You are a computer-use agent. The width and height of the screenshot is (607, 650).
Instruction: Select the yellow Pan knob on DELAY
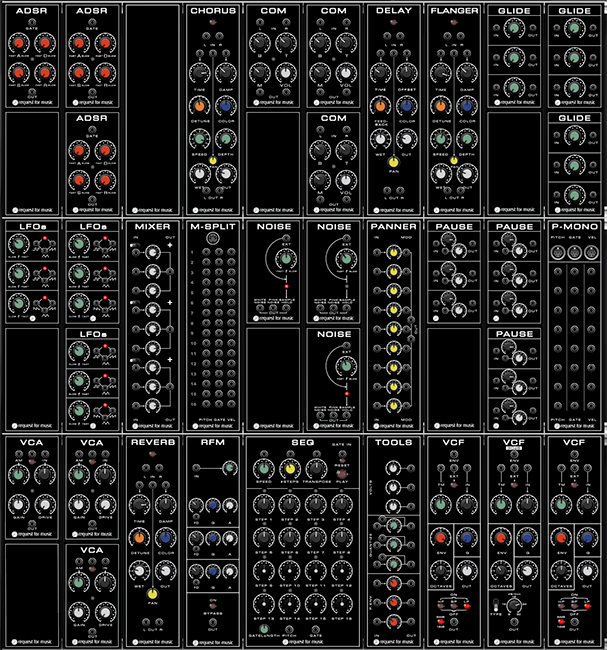(393, 163)
